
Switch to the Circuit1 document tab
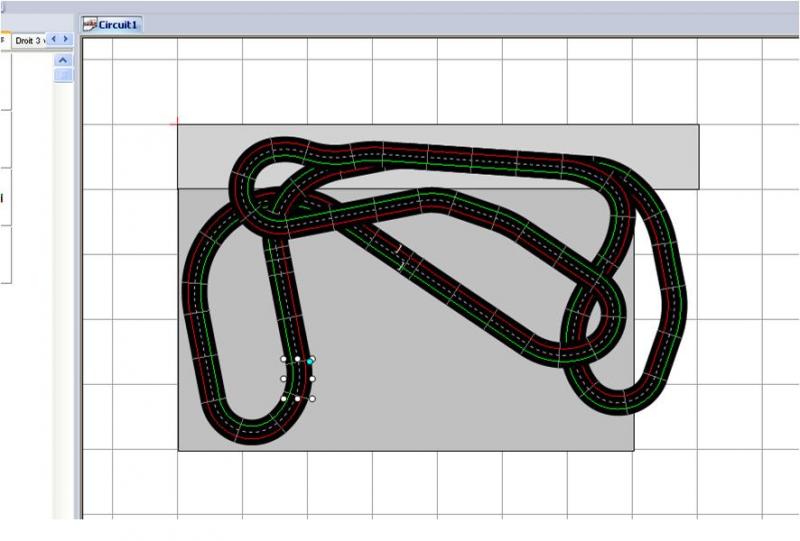pyautogui.click(x=118, y=25)
